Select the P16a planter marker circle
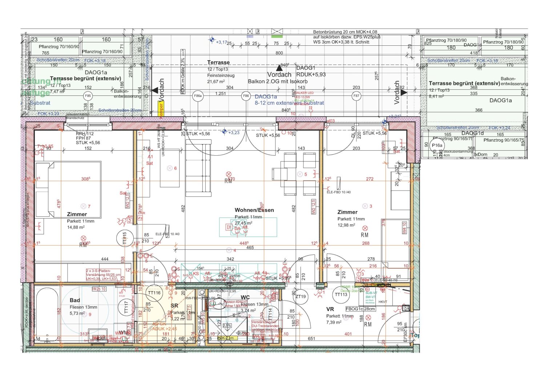Screen dimensions: 540x392 [x=437, y=145]
